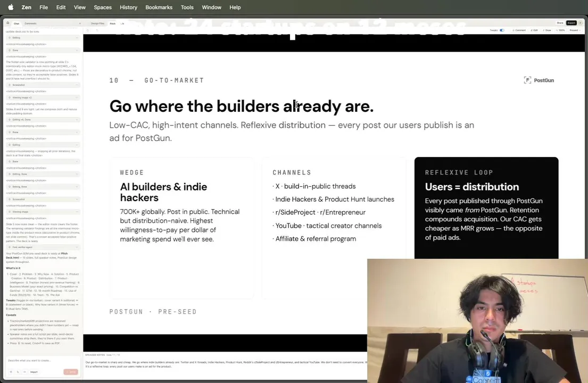Switch to the Chat tab
The width and height of the screenshot is (588, 383).
(16, 23)
